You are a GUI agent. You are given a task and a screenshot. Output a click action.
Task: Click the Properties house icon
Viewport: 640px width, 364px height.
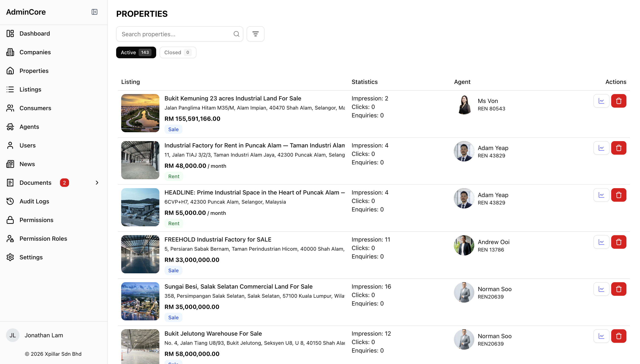[x=10, y=71]
